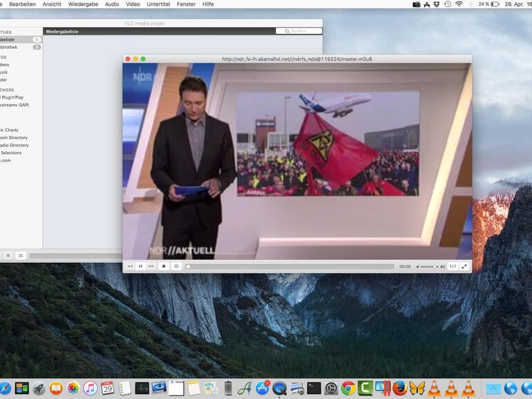This screenshot has height=399, width=532.
Task: Open the audio effects equalizer panel
Action: [453, 266]
